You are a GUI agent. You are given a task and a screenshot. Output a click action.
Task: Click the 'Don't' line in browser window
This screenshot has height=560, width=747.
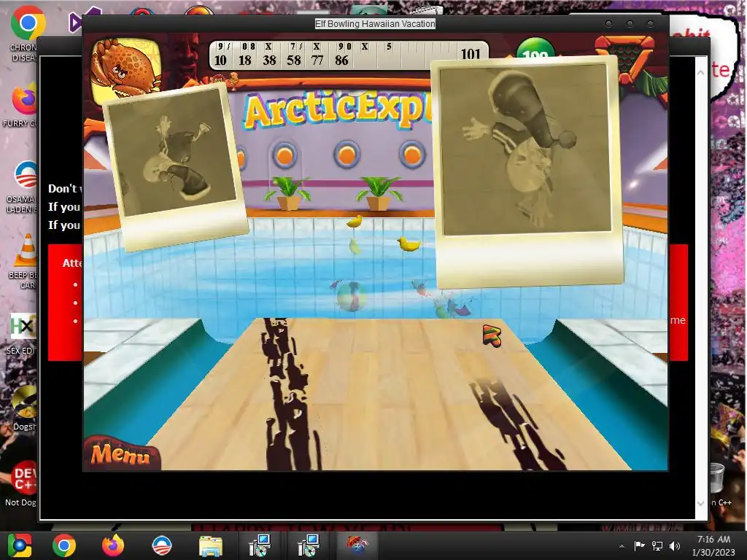(x=64, y=189)
